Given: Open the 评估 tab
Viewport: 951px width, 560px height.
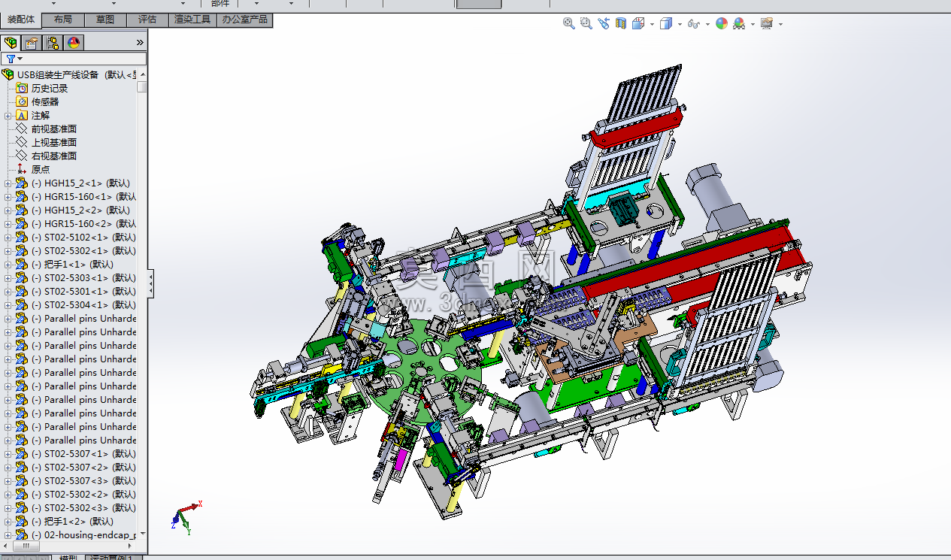Looking at the screenshot, I should (x=147, y=20).
